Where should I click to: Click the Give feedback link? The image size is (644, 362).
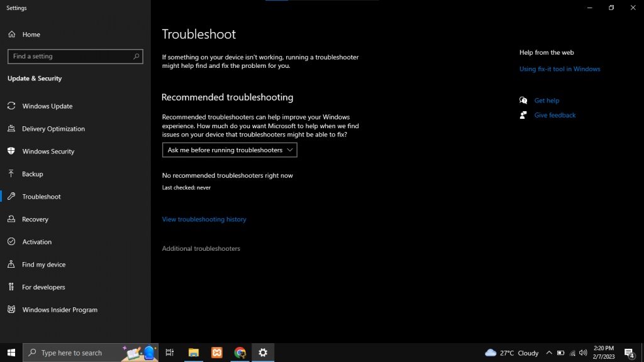(x=555, y=115)
